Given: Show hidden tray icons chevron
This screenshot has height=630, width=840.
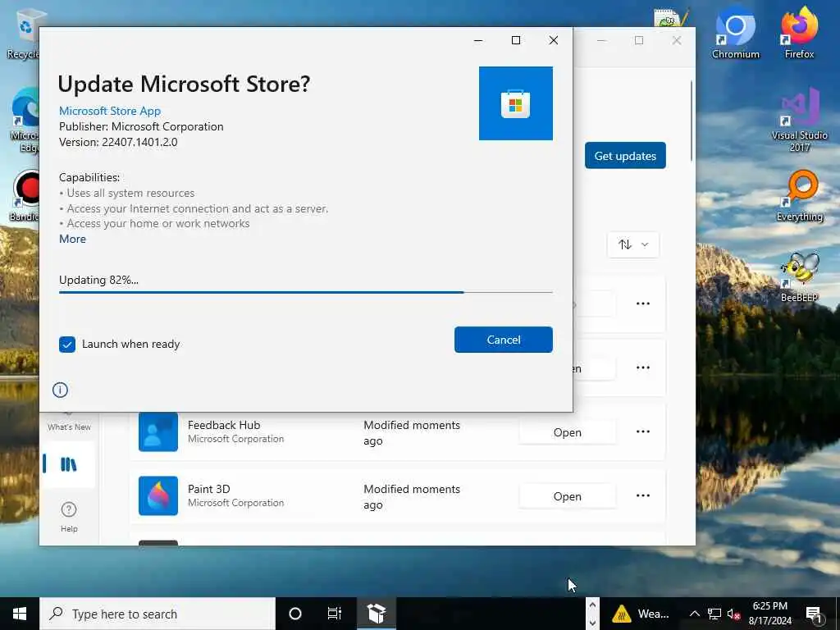Looking at the screenshot, I should (694, 614).
